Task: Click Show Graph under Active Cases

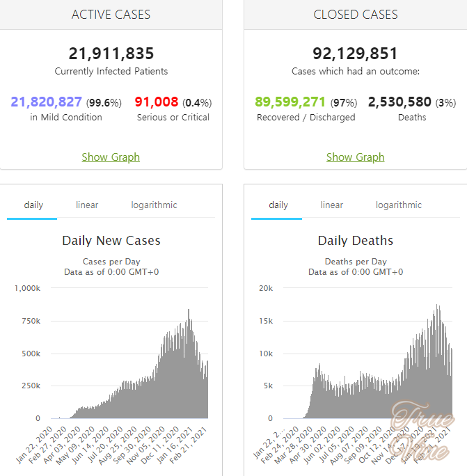Action: pos(111,157)
